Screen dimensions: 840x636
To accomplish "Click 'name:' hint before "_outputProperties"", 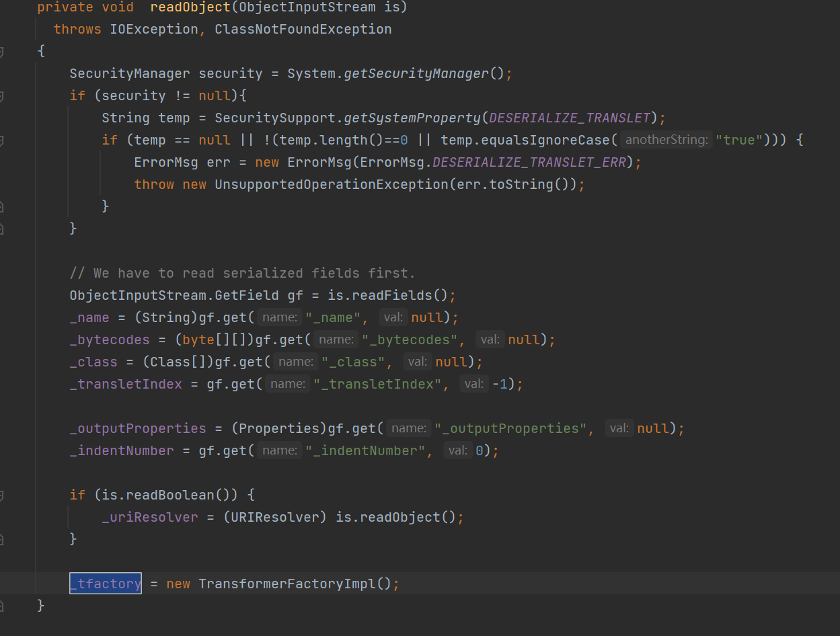I will click(409, 428).
